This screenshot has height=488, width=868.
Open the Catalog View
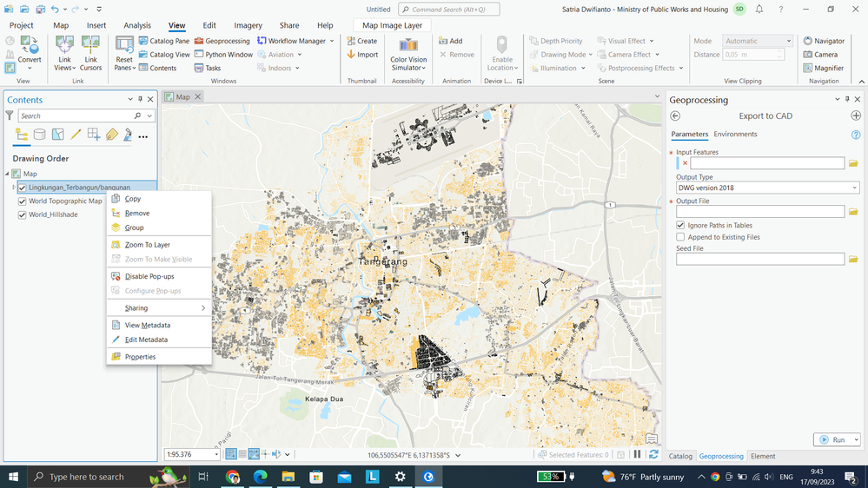pos(164,54)
